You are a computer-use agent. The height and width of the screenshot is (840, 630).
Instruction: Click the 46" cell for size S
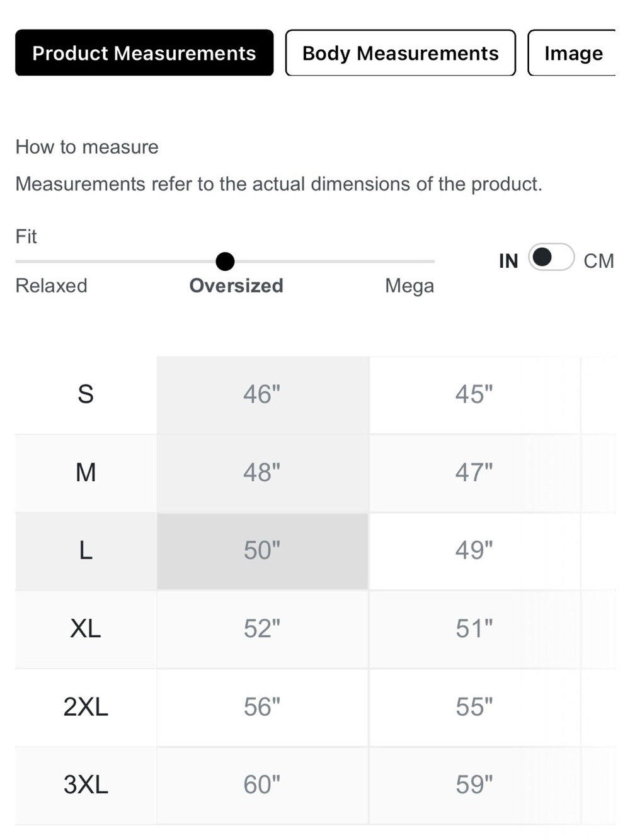pyautogui.click(x=263, y=394)
